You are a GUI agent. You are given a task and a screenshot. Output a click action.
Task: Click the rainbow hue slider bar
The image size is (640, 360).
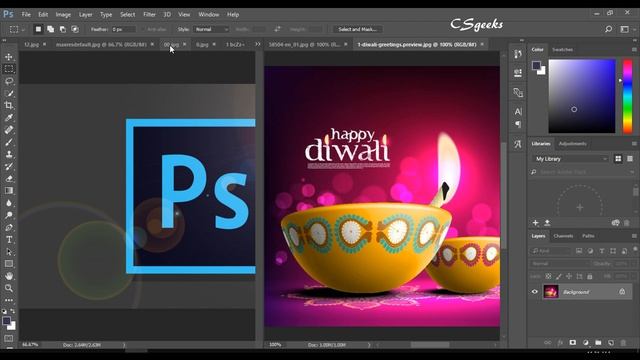point(627,96)
